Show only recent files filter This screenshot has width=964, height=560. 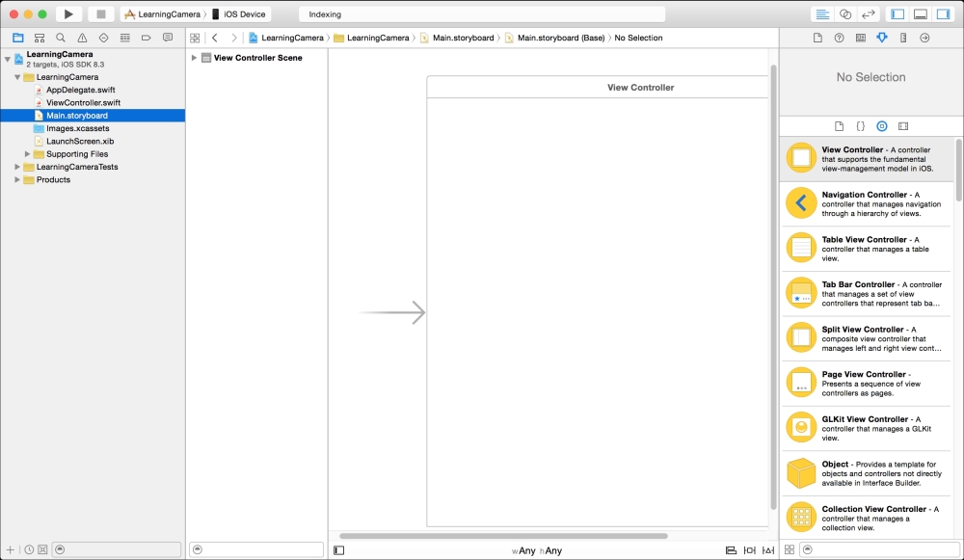(29, 549)
